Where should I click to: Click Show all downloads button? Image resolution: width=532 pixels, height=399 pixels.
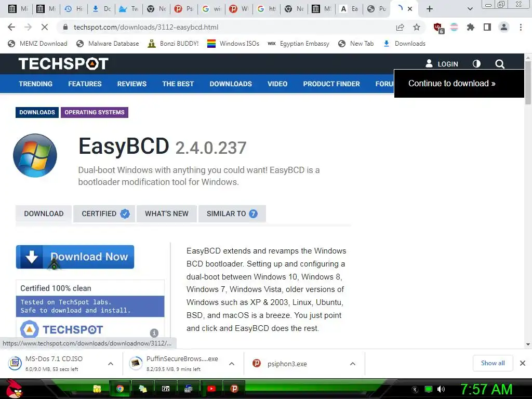(x=493, y=363)
